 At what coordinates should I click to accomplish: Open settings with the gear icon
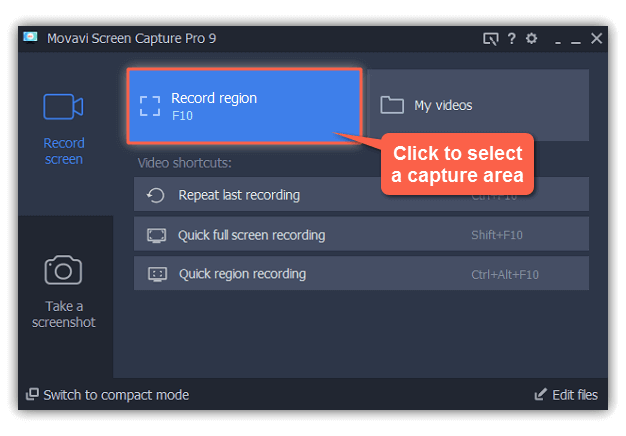point(531,39)
